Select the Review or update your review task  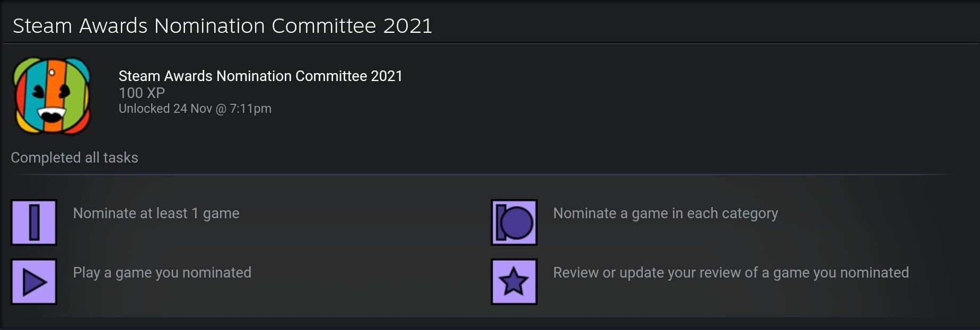[x=731, y=273]
